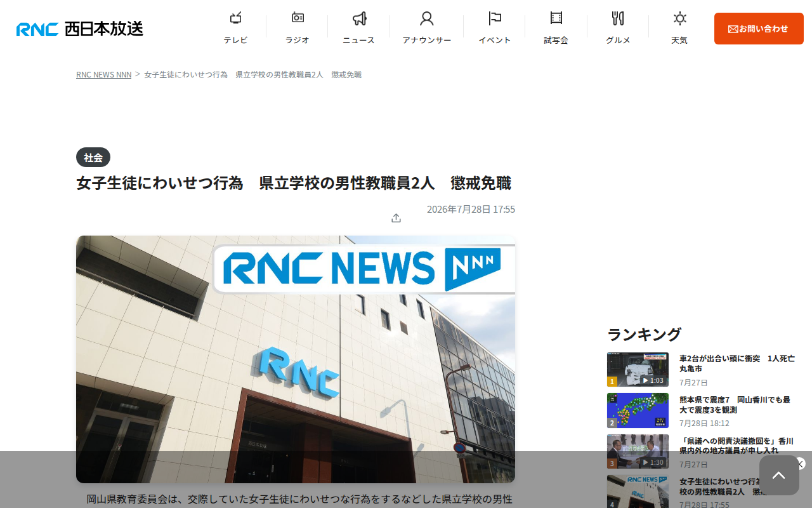The width and height of the screenshot is (812, 508).
Task: Click the date 2026年7月28日 17:55
Action: click(x=471, y=209)
